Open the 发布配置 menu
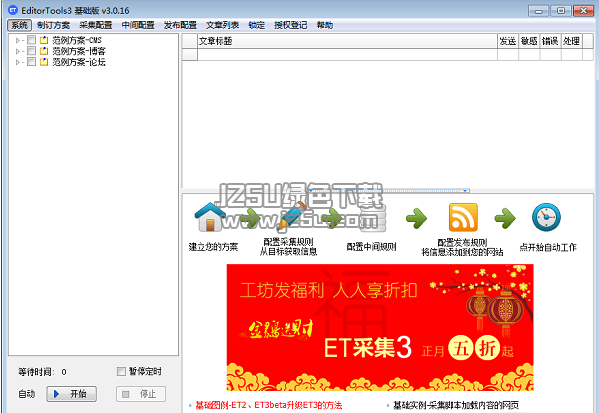The width and height of the screenshot is (599, 413). tap(180, 25)
